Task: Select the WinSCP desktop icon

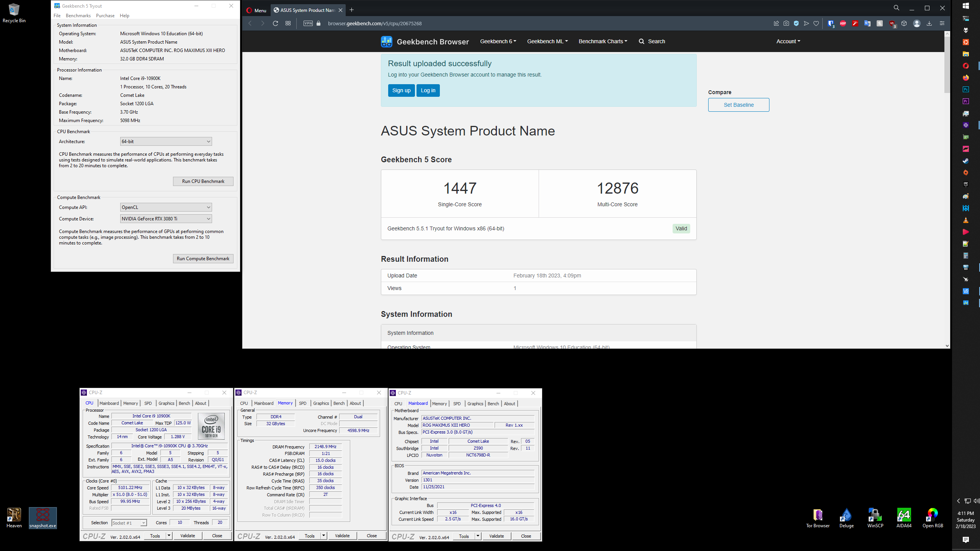Action: 875,518
